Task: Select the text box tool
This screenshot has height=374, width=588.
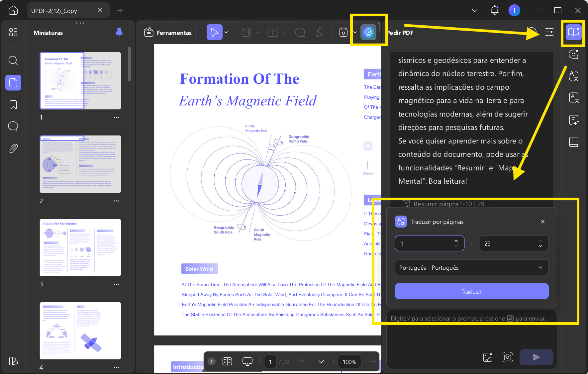Action: tap(273, 32)
